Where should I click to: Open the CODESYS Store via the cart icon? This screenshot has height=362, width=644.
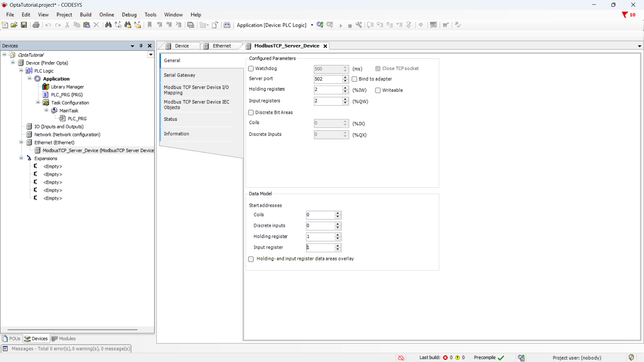tap(445, 25)
